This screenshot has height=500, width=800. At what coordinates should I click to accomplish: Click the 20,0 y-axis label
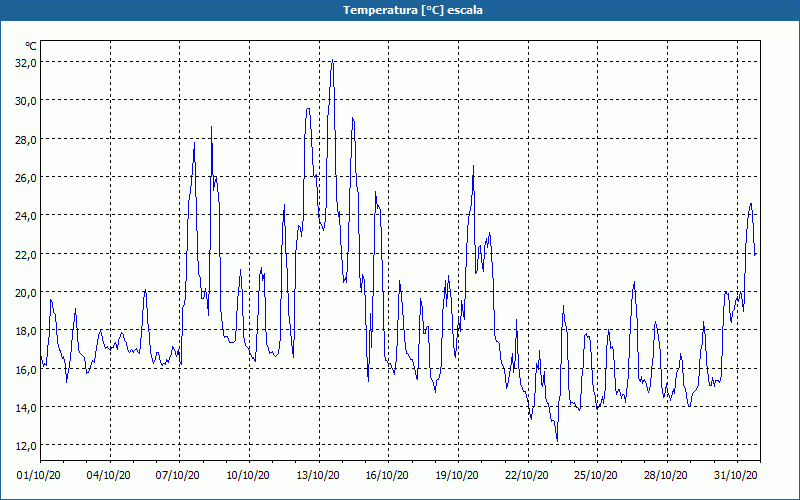[x=25, y=292]
